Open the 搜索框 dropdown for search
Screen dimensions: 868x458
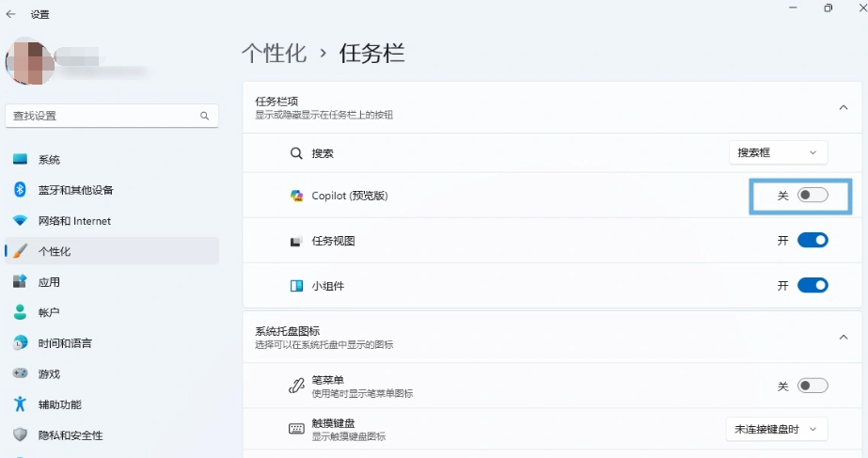click(779, 152)
